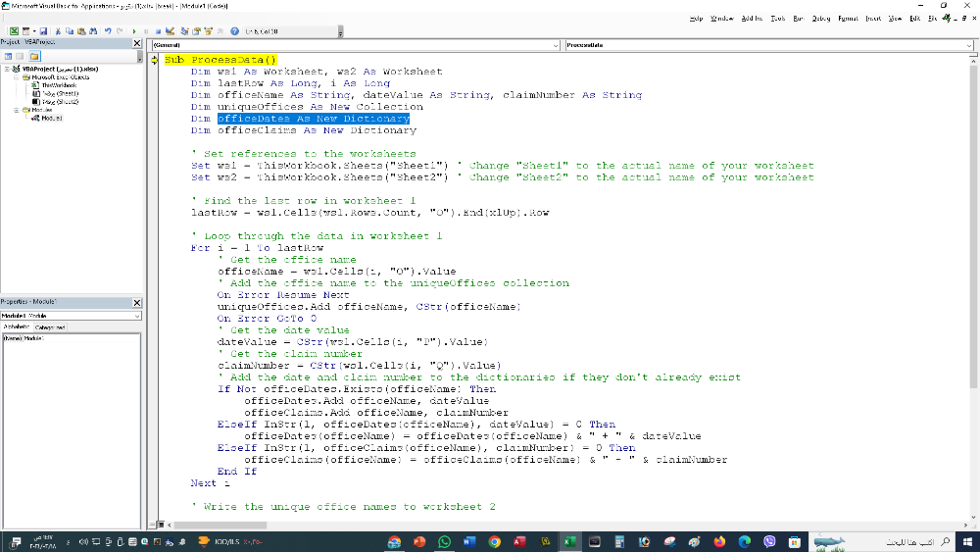Image resolution: width=980 pixels, height=552 pixels.
Task: Click the Undo toolbar icon
Action: coord(108,31)
